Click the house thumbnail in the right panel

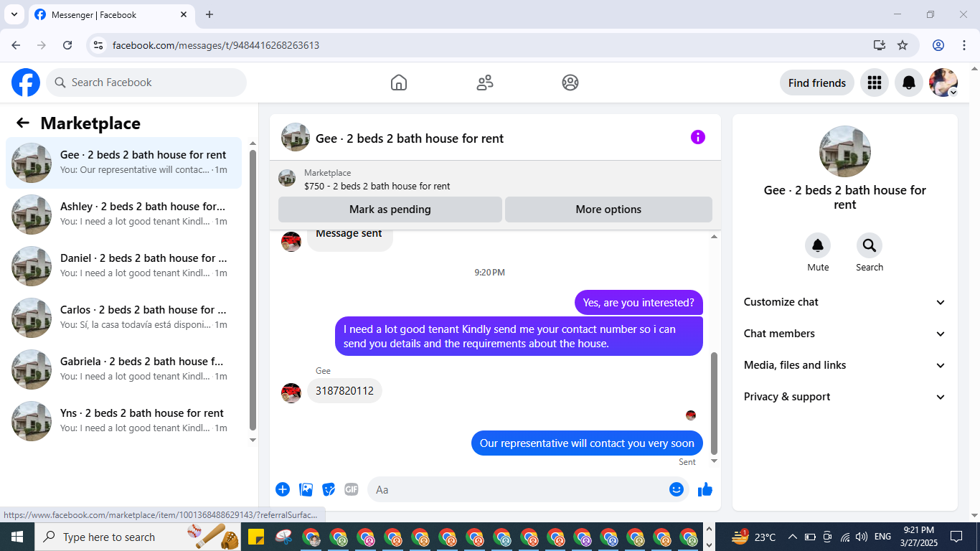pyautogui.click(x=845, y=151)
